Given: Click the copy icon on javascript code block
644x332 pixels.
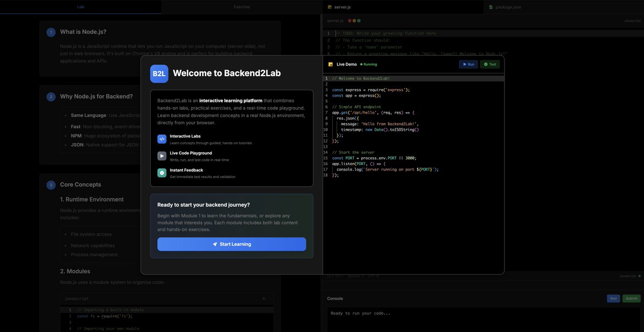Looking at the screenshot, I should [264, 299].
